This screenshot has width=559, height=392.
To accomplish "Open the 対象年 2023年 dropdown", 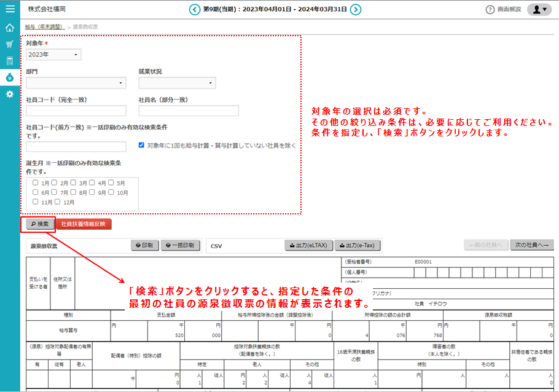I will pyautogui.click(x=53, y=55).
